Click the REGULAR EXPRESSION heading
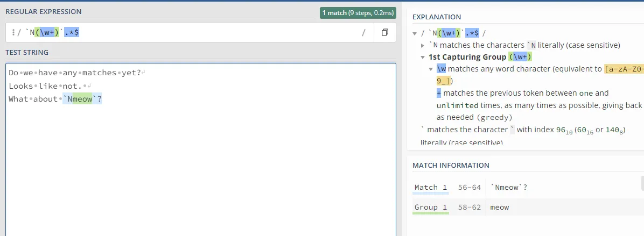Viewport: 644px width, 236px height. pyautogui.click(x=44, y=11)
